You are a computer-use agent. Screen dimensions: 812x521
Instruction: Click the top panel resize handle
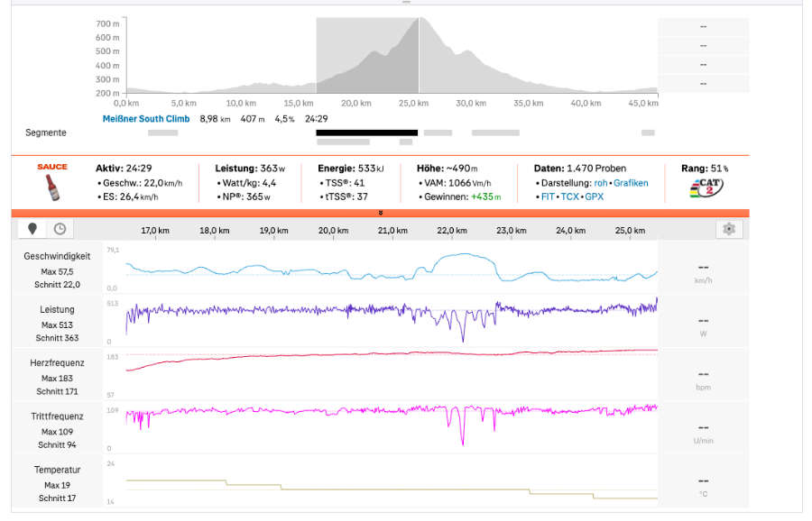pos(406,3)
